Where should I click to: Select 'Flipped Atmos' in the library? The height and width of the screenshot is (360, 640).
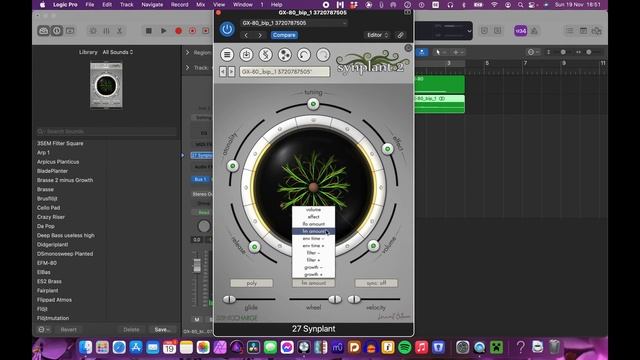pyautogui.click(x=54, y=300)
